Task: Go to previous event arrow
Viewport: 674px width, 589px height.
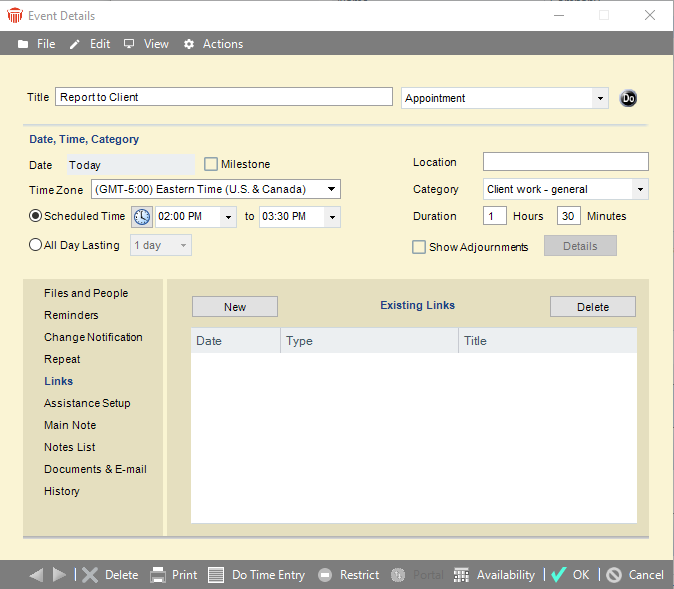Action: 37,575
